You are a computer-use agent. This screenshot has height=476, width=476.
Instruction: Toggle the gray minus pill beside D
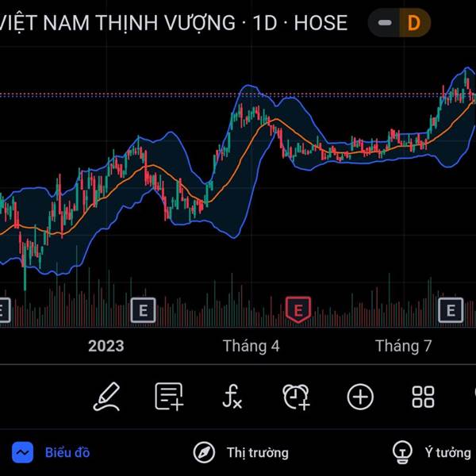point(384,23)
